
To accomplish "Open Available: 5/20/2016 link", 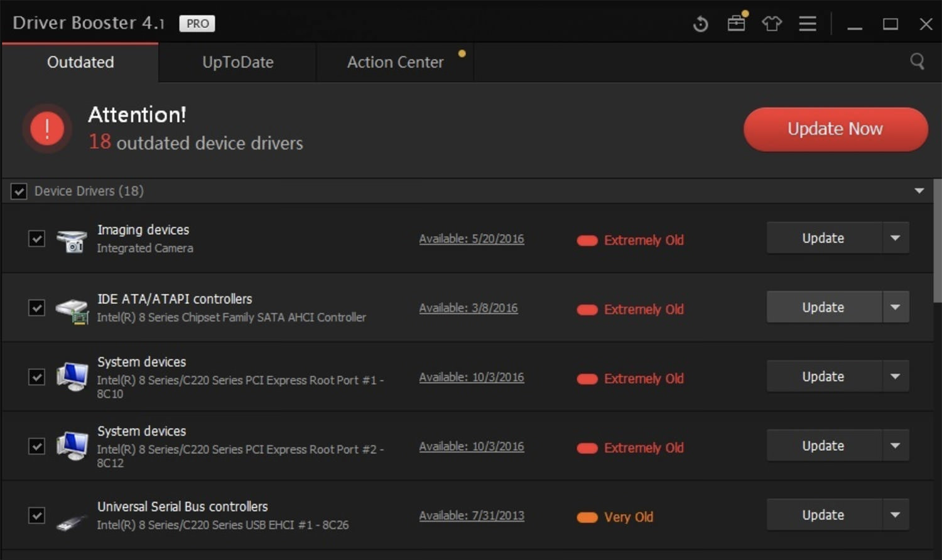I will point(472,239).
